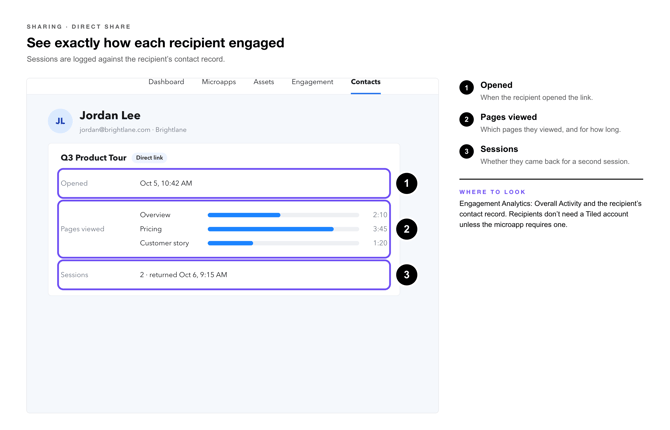
Task: Select the Engagement tab
Action: point(312,82)
